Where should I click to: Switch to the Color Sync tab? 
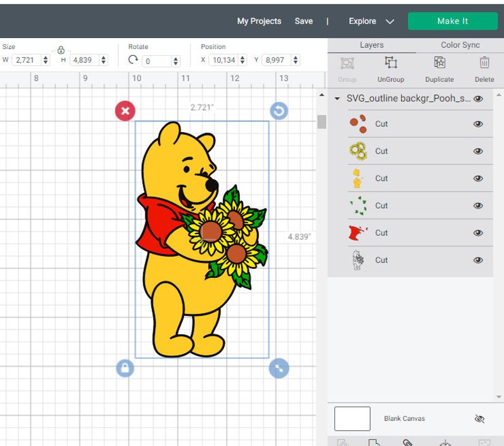tap(460, 45)
